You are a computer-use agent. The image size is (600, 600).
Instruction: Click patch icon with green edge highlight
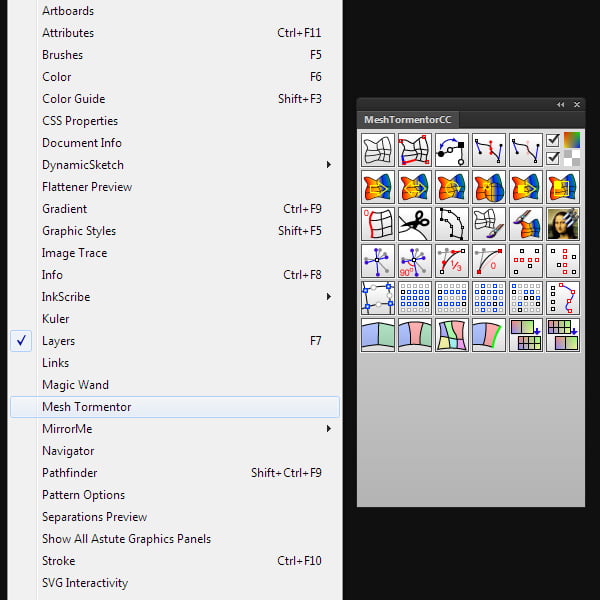(x=489, y=335)
